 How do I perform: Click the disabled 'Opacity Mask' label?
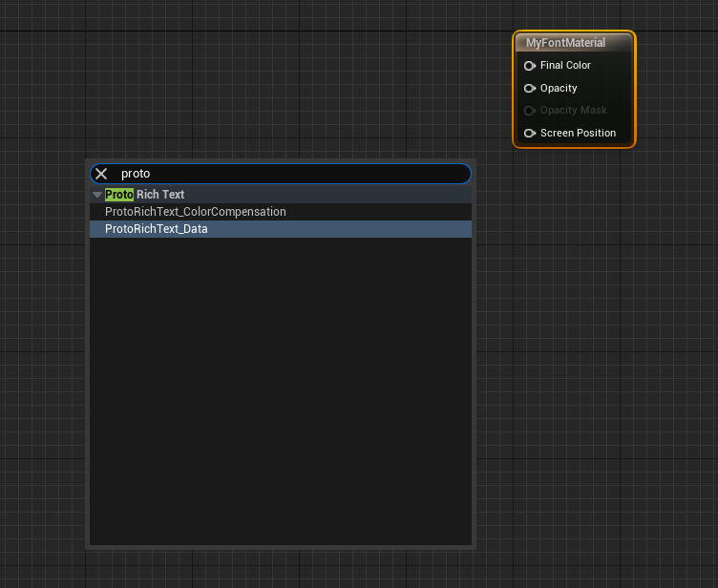coord(573,111)
